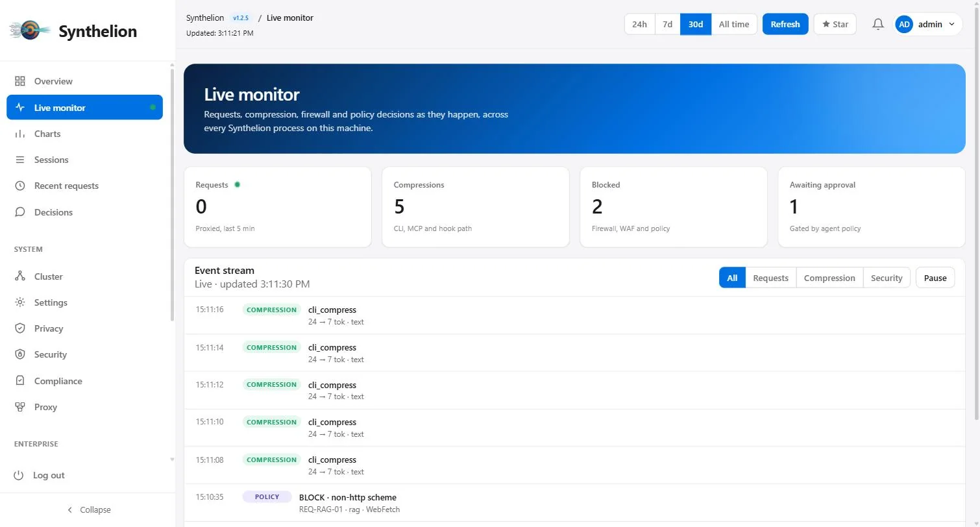Image resolution: width=980 pixels, height=527 pixels.
Task: Click the sidebar vertical scrollbar
Action: click(172, 195)
